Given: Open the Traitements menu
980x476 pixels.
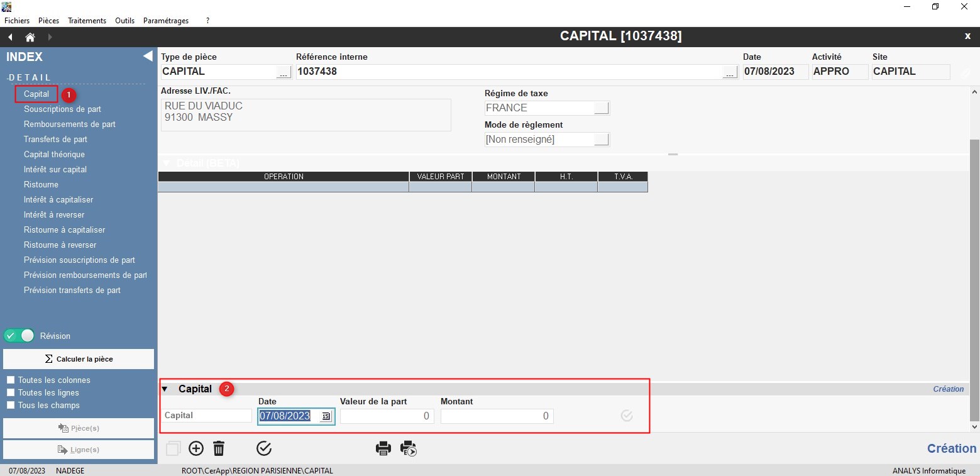Looking at the screenshot, I should [x=87, y=21].
